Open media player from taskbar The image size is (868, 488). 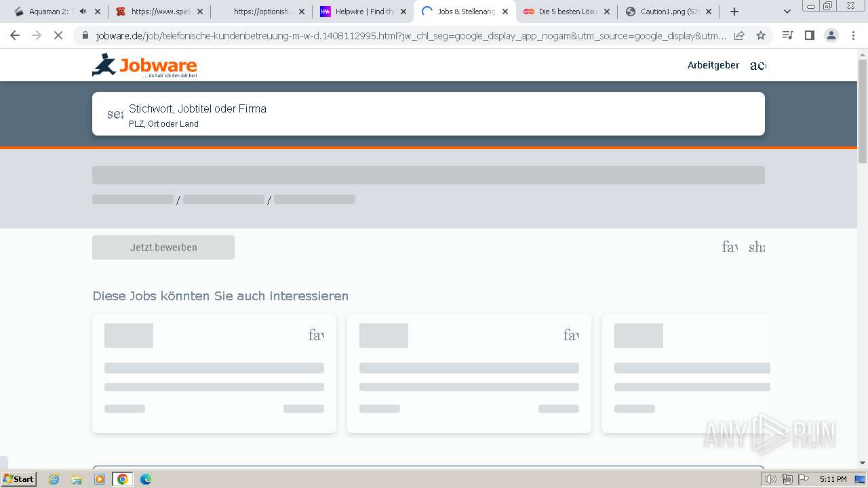100,479
